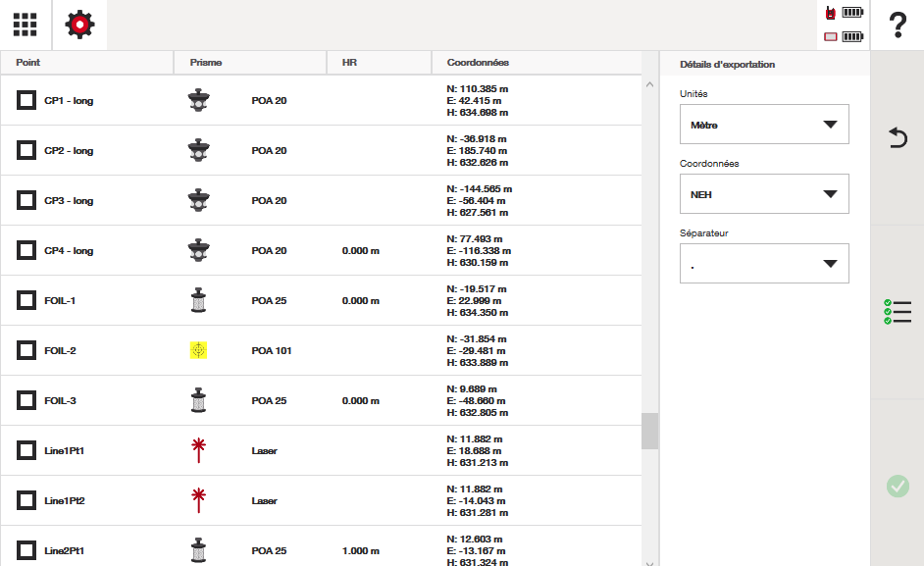Check the CP2 - long checkbox
The image size is (924, 566).
[27, 150]
